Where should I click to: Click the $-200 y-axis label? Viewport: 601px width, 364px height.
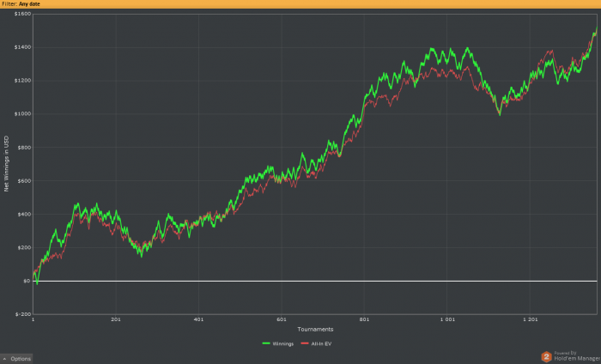click(23, 314)
